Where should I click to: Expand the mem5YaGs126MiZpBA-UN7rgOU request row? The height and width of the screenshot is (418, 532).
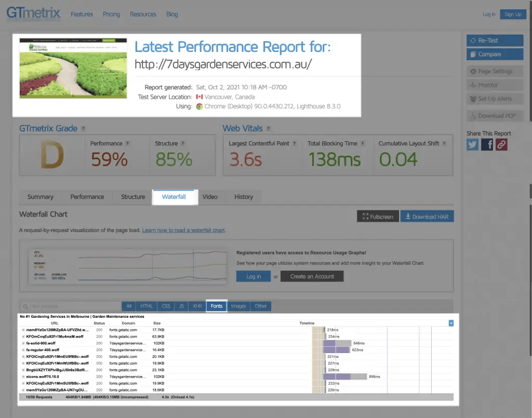point(23,390)
